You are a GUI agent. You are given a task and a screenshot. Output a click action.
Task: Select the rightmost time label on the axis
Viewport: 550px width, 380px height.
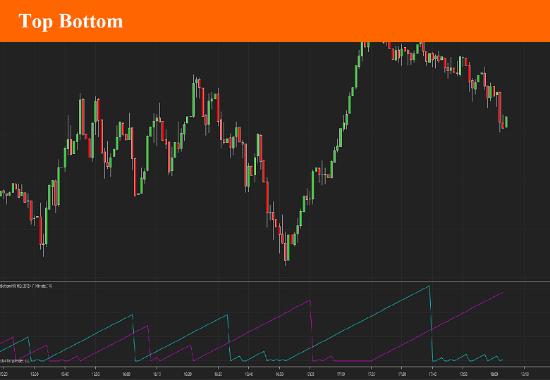coord(524,374)
